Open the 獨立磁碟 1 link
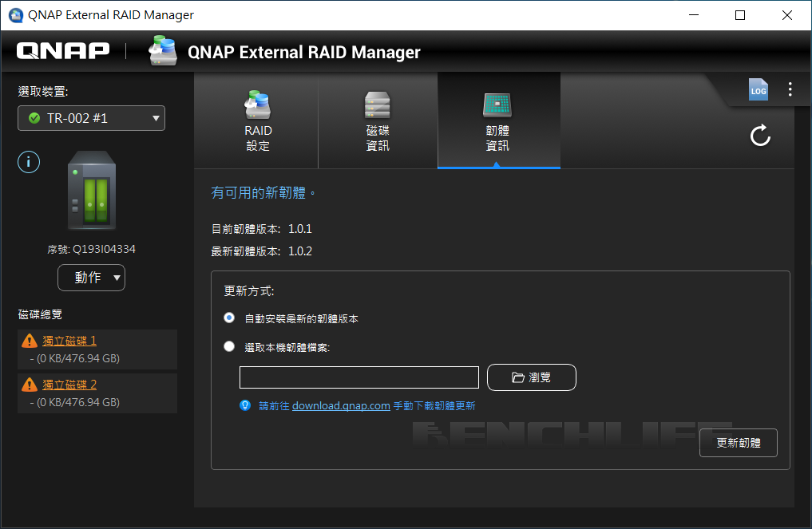 point(69,341)
